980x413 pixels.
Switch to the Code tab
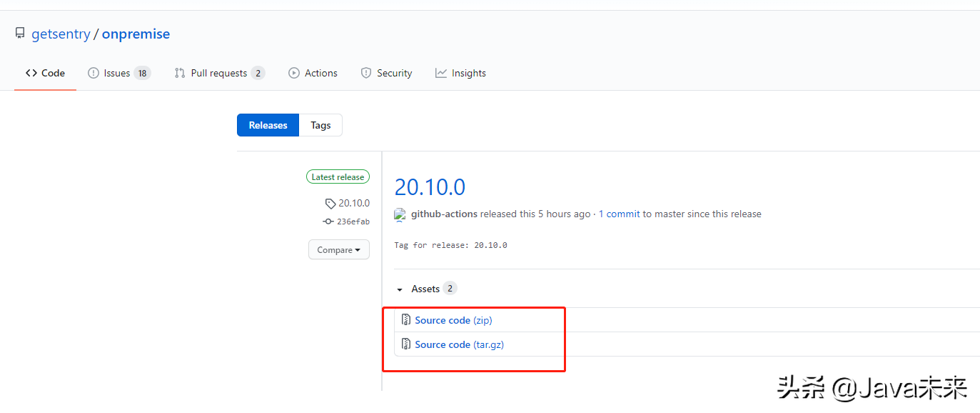(x=45, y=73)
